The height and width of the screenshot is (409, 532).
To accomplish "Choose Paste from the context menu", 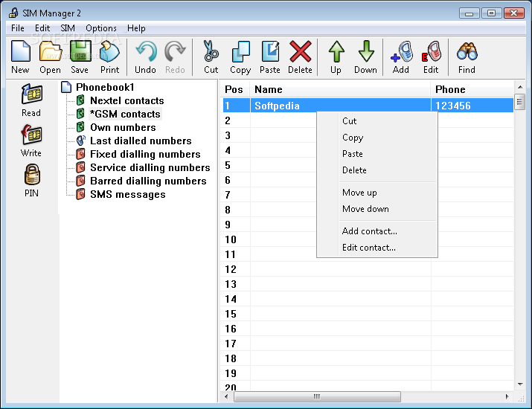I will click(x=377, y=154).
